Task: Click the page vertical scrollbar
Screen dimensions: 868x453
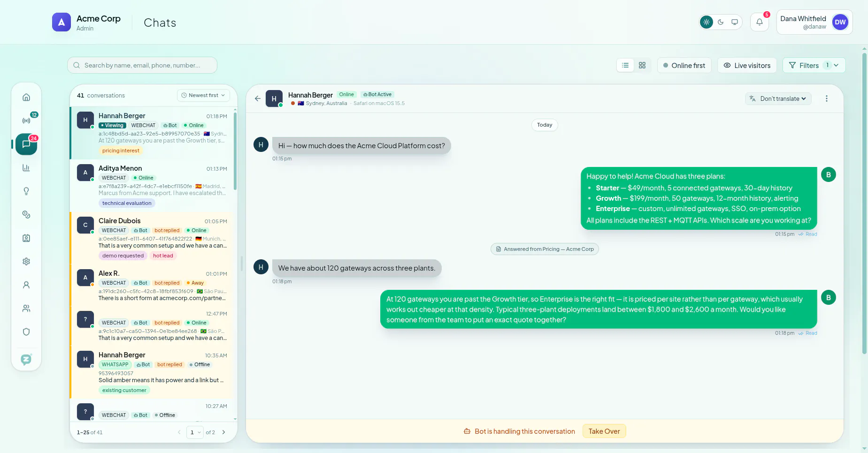Action: [864, 204]
